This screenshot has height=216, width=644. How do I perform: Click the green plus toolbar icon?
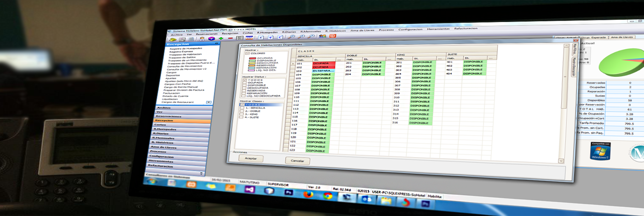[x=221, y=38]
